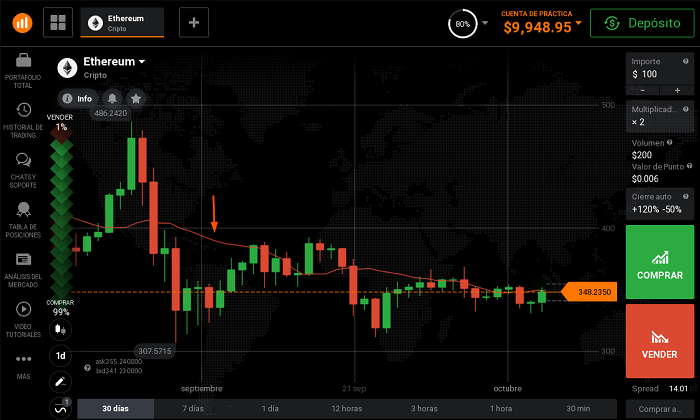Click the $200 Volumen value
The width and height of the screenshot is (700, 420).
(642, 155)
